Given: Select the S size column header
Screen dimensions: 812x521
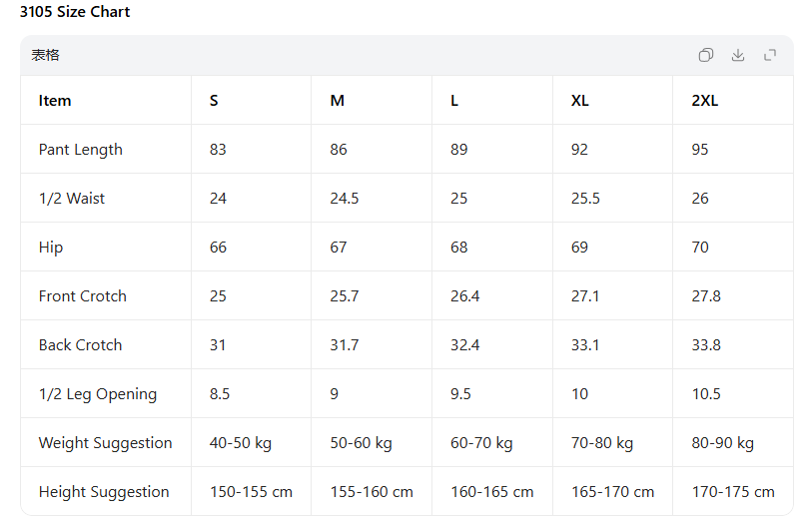Looking at the screenshot, I should (215, 101).
